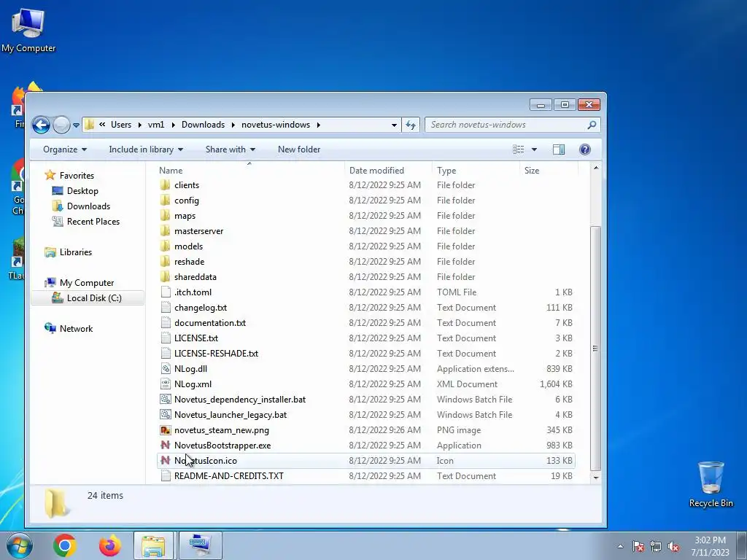Select the masterserver folder icon
The height and width of the screenshot is (560, 747).
166,231
